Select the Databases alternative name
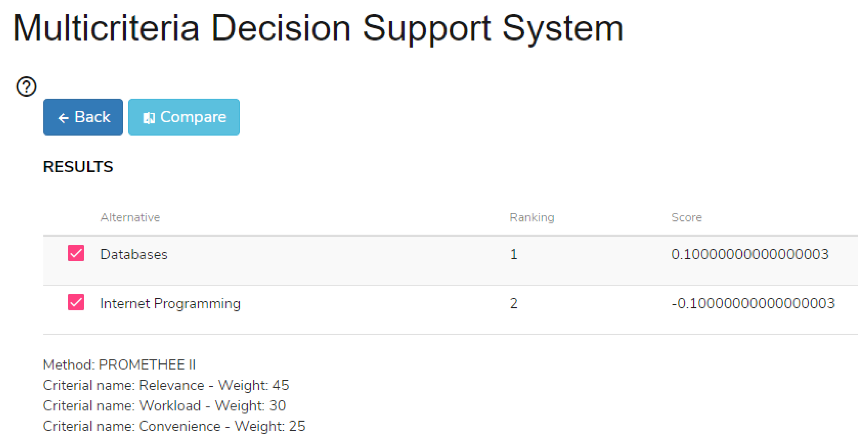Viewport: 868px width, 446px height. 134,254
